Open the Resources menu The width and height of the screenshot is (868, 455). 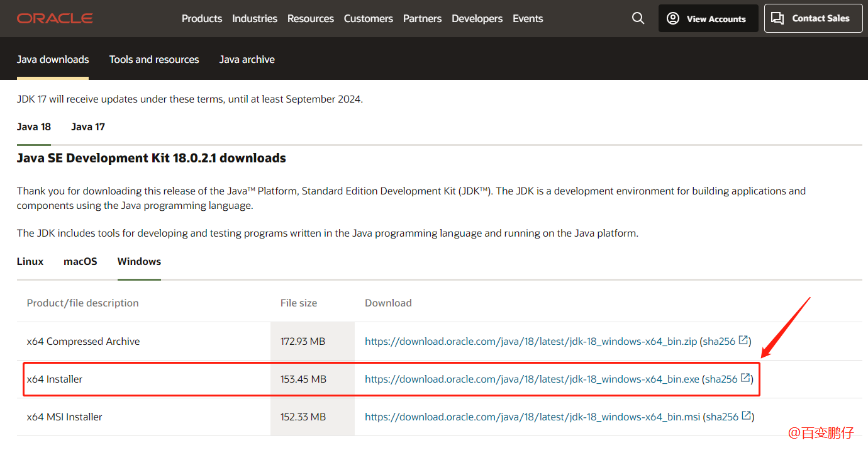[x=311, y=19]
